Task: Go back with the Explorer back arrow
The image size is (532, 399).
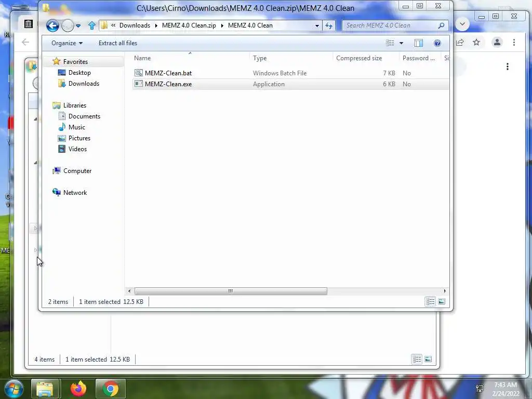Action: point(52,25)
